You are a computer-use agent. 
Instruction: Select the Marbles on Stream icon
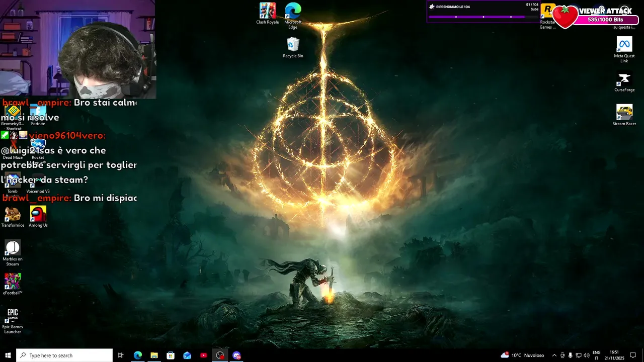coord(13,253)
